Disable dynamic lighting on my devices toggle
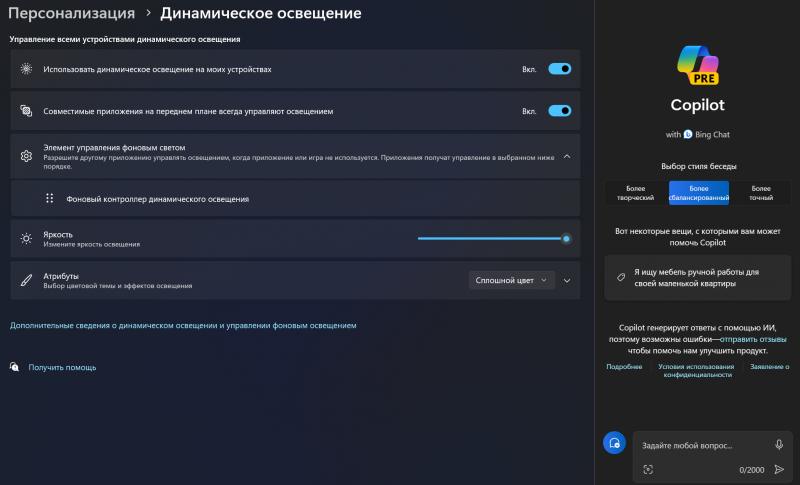Viewport: 800px width, 485px height. [559, 69]
